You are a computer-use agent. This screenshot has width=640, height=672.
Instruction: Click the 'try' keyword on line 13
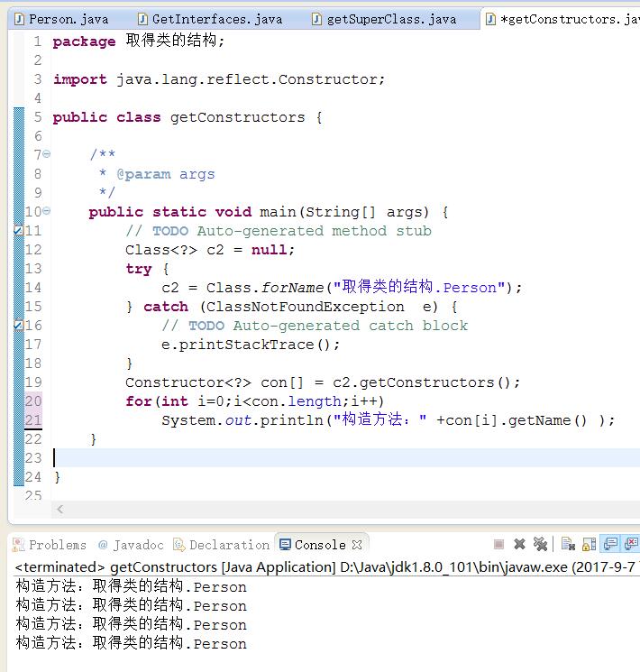click(139, 269)
